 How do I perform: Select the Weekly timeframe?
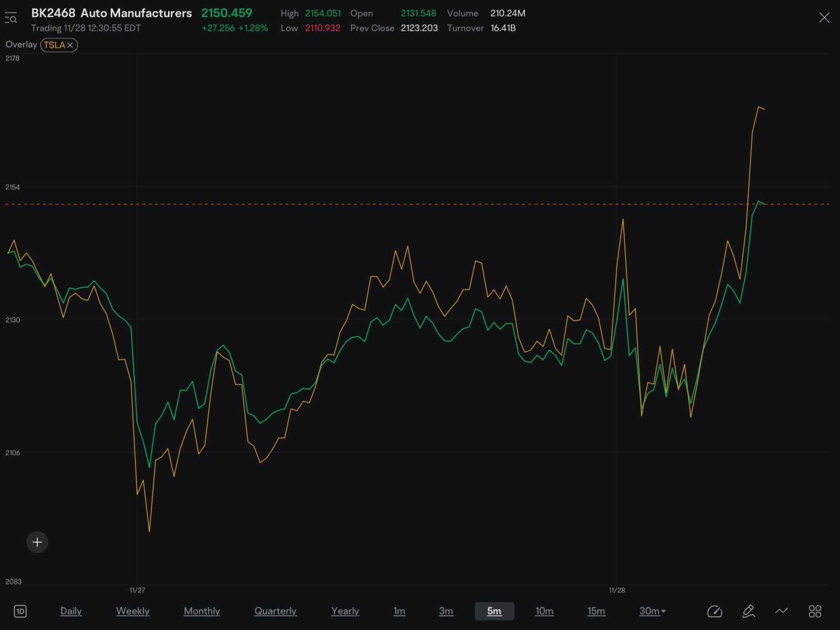click(133, 611)
